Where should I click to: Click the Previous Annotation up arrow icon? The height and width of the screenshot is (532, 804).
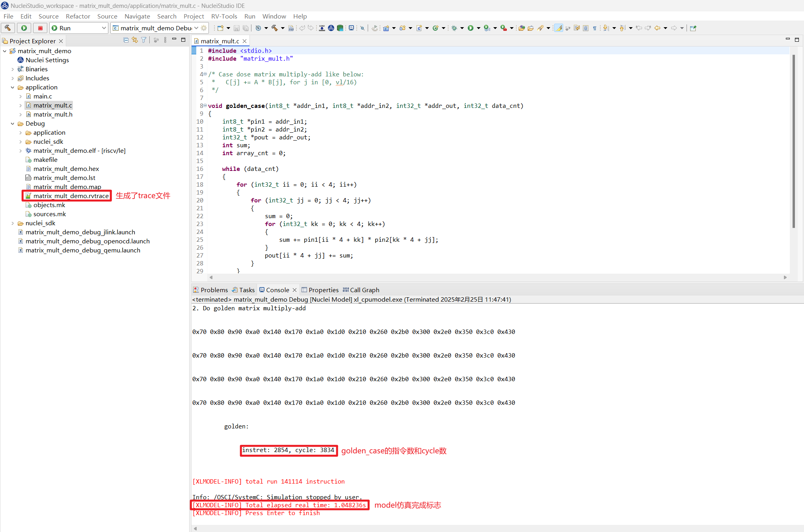623,28
